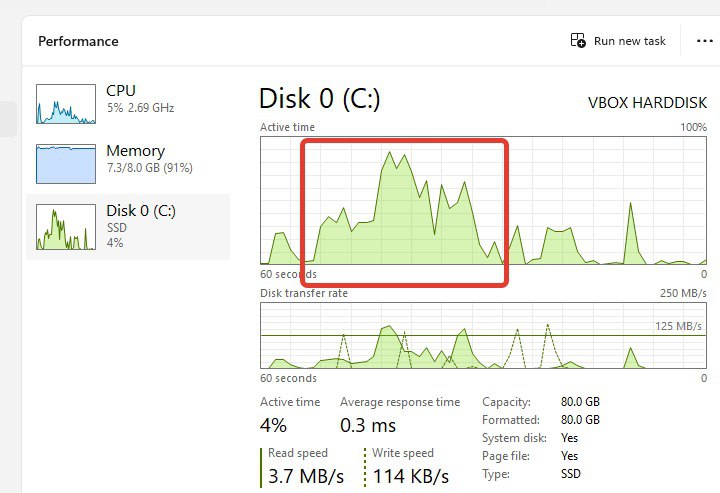Screen dimensions: 720x493
Task: Click the Performance page heading
Action: click(78, 41)
